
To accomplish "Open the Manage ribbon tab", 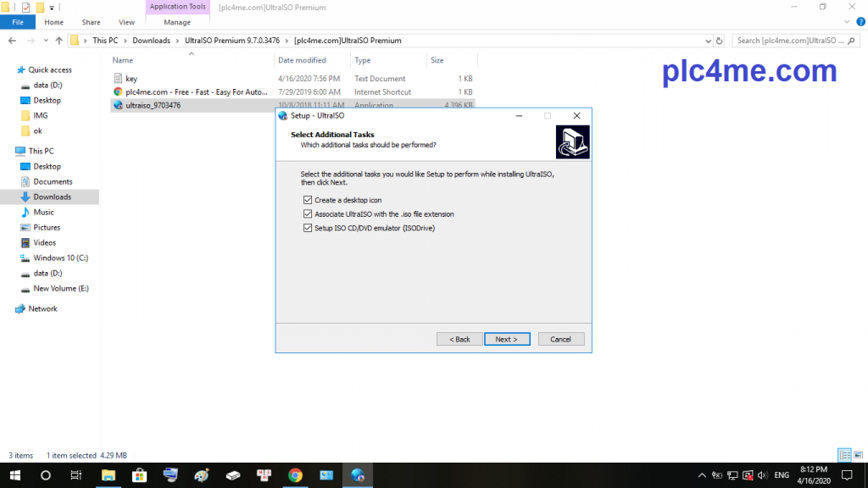I will point(177,22).
